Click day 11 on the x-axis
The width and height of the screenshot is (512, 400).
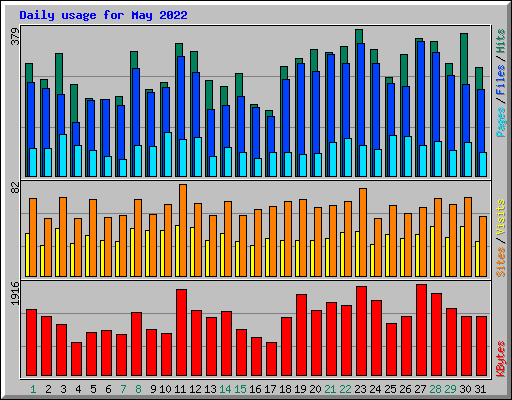click(x=180, y=389)
